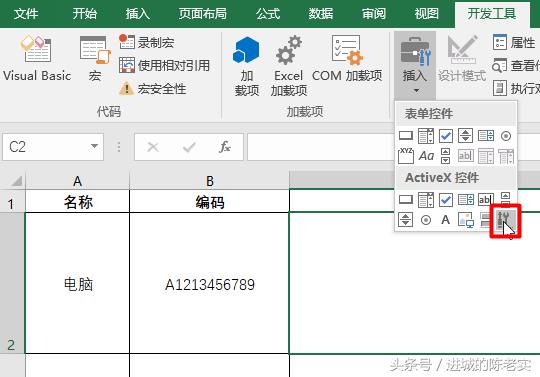Image resolution: width=540 pixels, height=377 pixels.
Task: Open the 视图 tab
Action: click(x=426, y=14)
